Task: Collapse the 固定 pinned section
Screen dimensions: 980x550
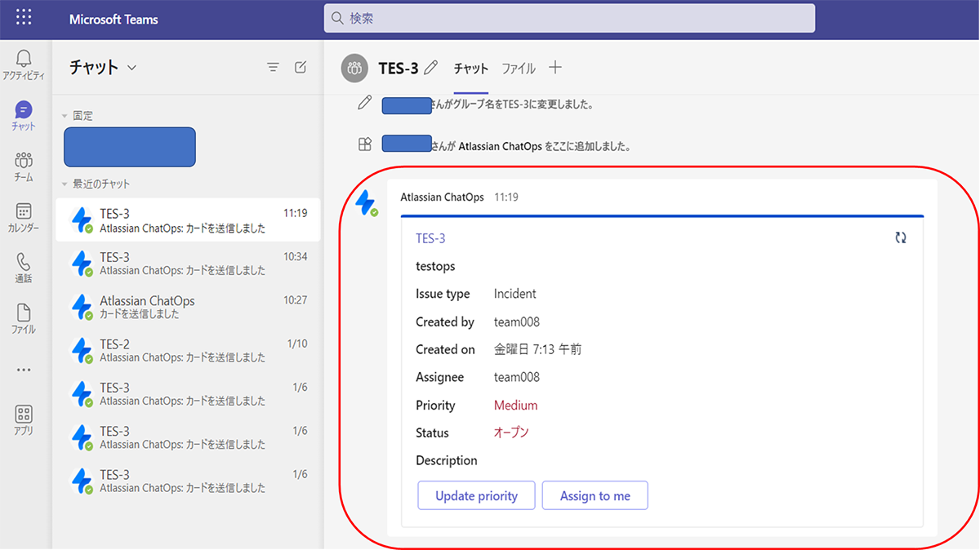Action: (65, 116)
